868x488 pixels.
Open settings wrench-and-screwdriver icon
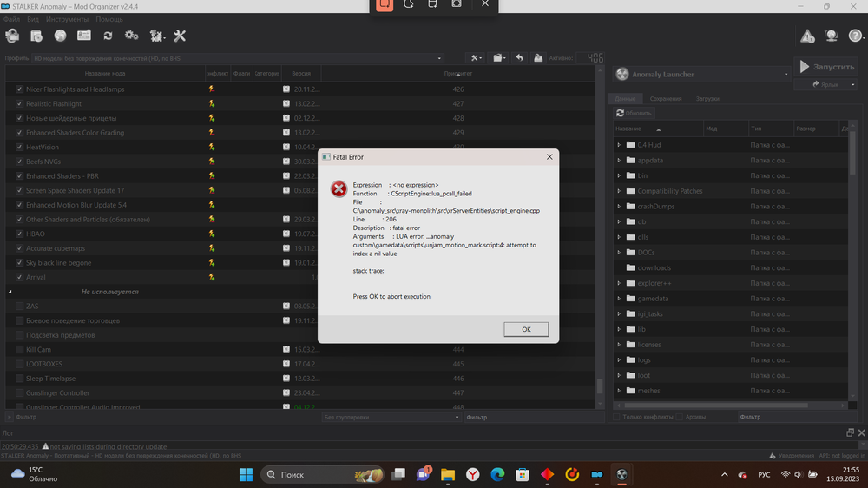(180, 36)
